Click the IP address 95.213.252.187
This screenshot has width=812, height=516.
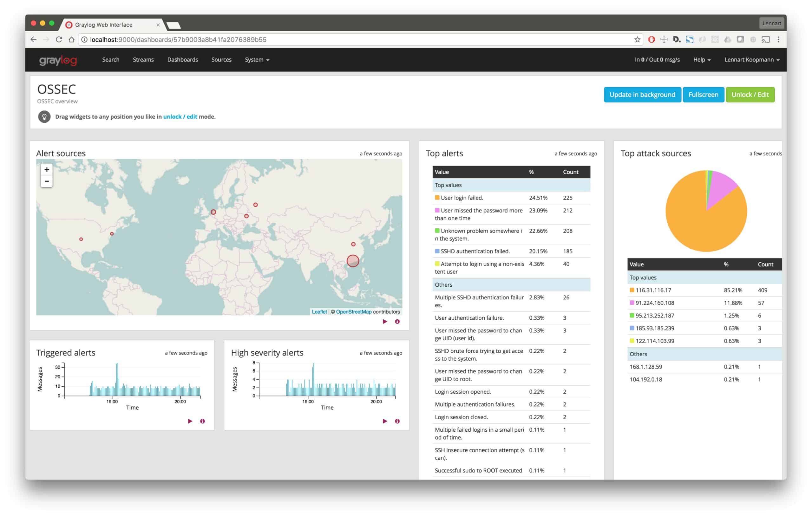click(655, 316)
